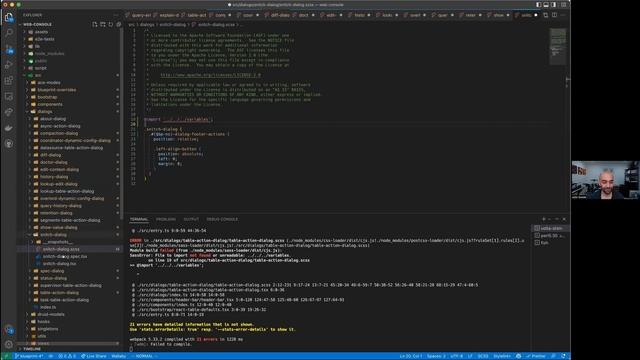Open the Docker view in activity bar
The height and width of the screenshot is (360, 640).
(x=9, y=128)
